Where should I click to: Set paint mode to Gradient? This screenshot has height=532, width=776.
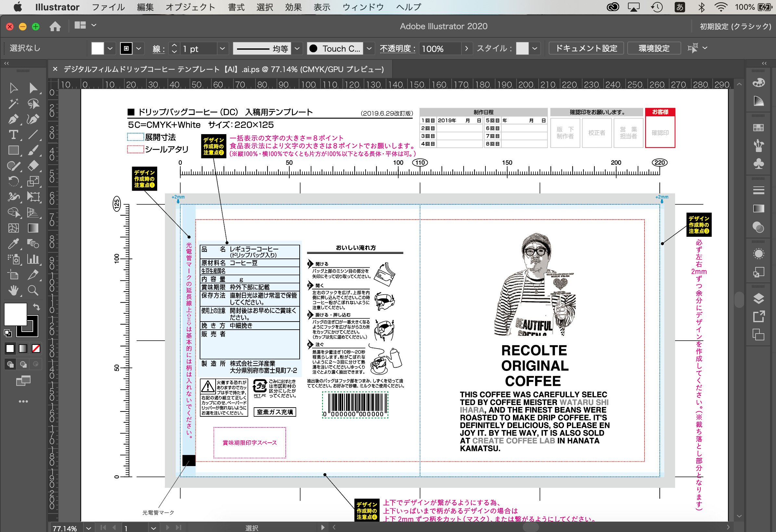[x=23, y=348]
